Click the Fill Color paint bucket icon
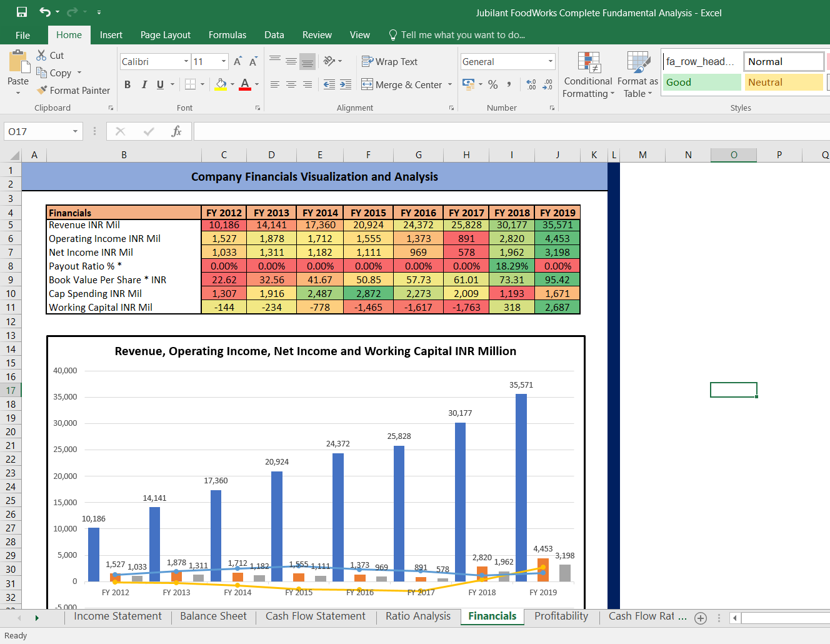830x644 pixels. (221, 84)
